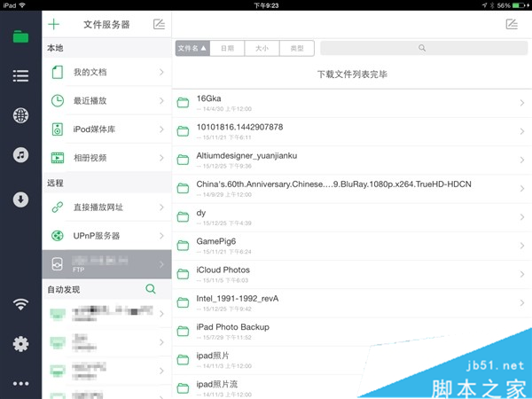Sort file list by 日期
This screenshot has height=399, width=532.
click(x=227, y=48)
